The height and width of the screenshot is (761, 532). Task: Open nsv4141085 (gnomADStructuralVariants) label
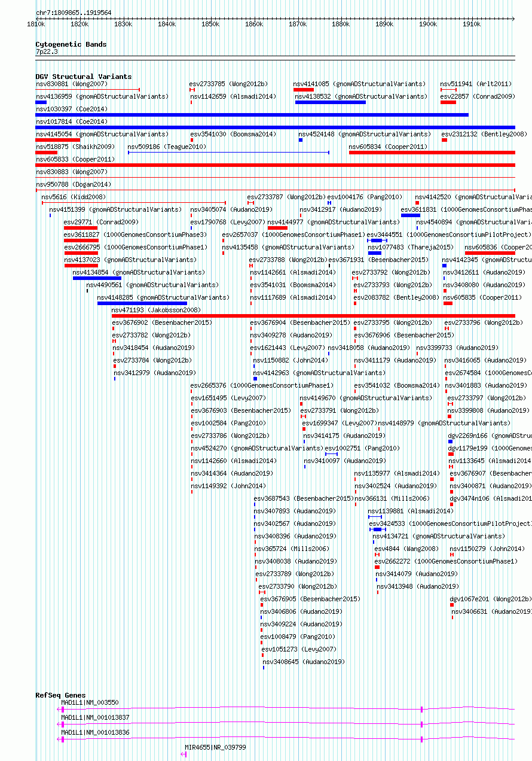point(359,84)
